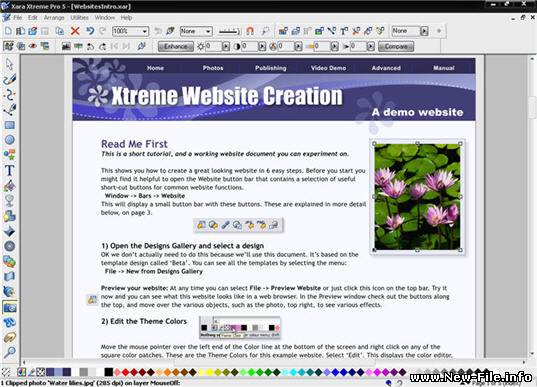Click the no-color swatch on color line
The height and width of the screenshot is (387, 537).
(x=40, y=372)
